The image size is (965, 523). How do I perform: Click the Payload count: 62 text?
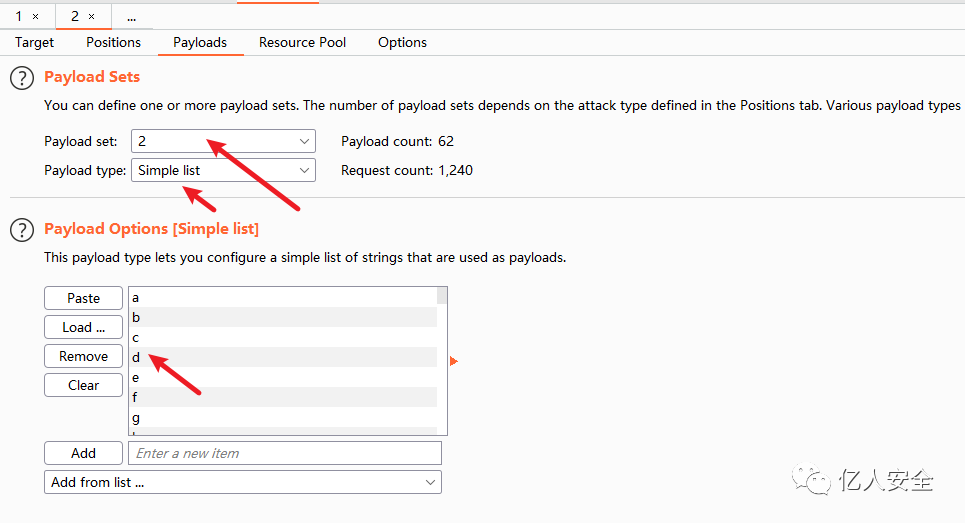[x=398, y=142]
